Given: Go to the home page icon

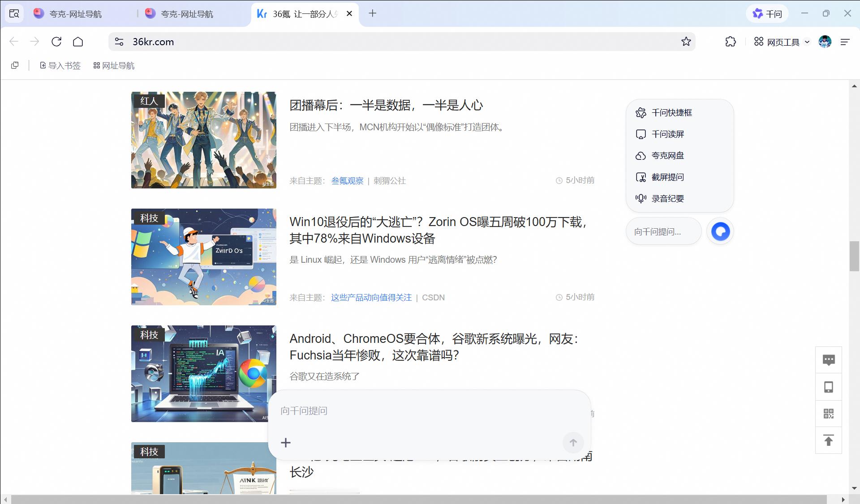Looking at the screenshot, I should (x=78, y=42).
